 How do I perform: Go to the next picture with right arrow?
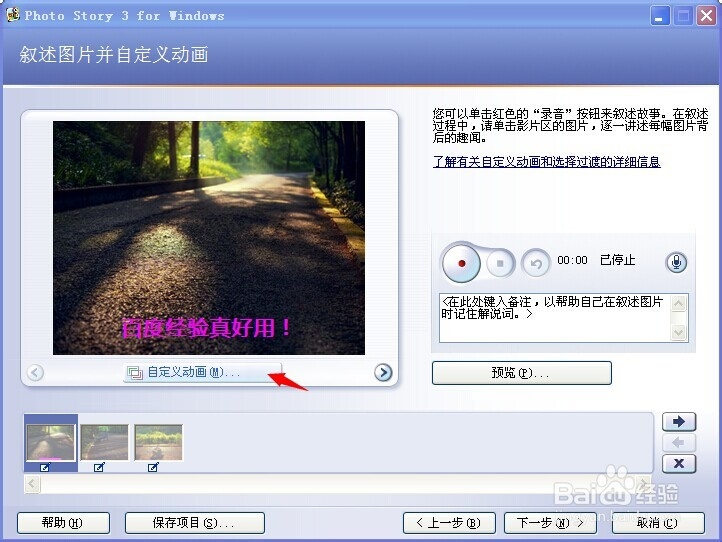click(x=383, y=372)
